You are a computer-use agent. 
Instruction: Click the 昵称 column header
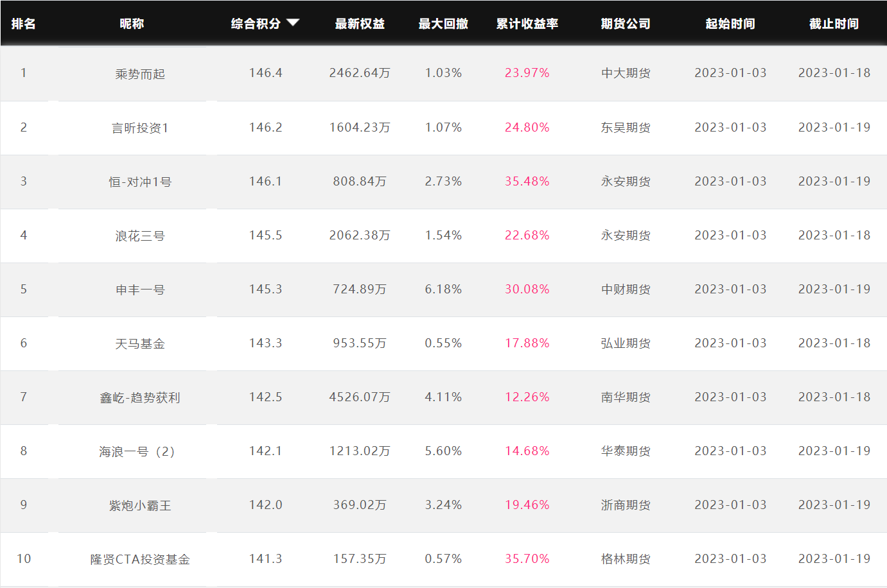tap(132, 24)
